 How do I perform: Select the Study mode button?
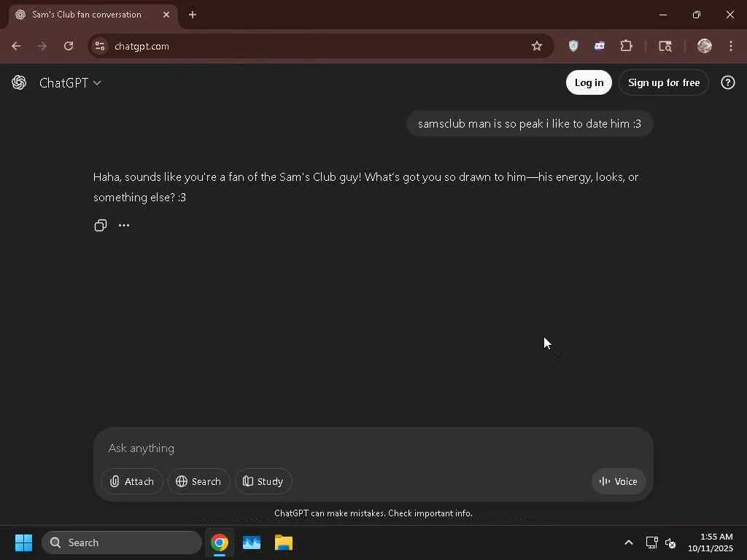tap(263, 481)
